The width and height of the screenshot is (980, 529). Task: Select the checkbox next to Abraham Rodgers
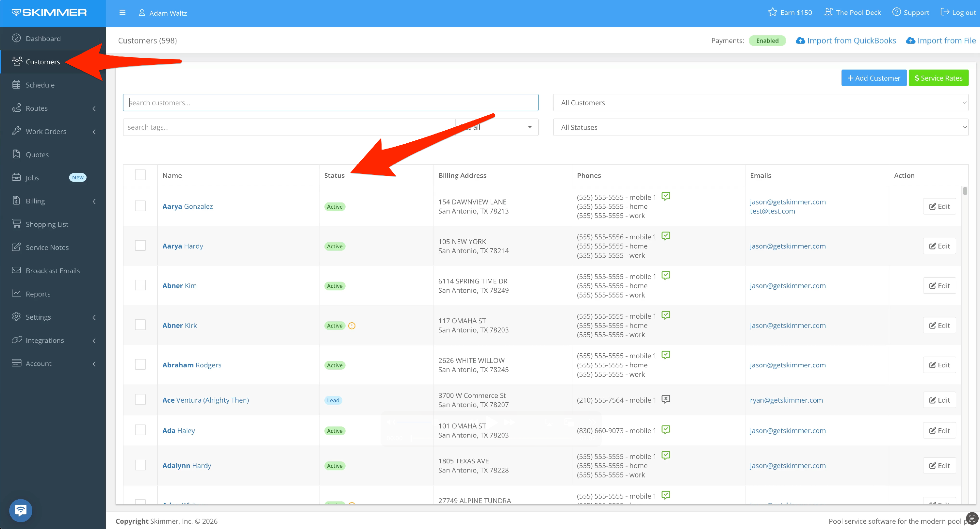140,364
